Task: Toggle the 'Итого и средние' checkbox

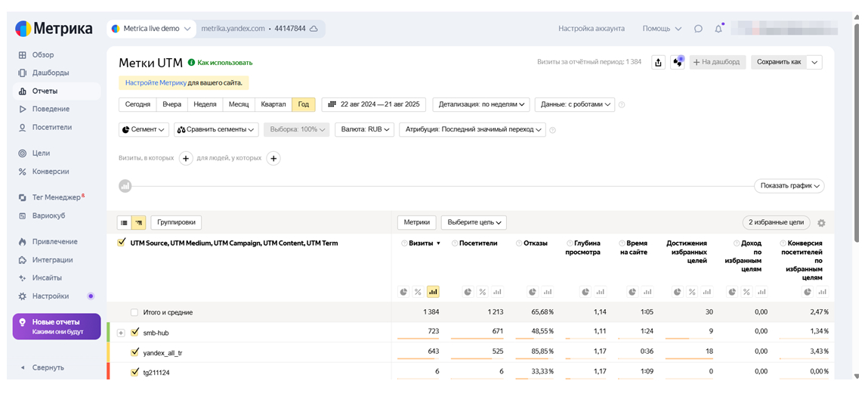Action: tap(134, 312)
